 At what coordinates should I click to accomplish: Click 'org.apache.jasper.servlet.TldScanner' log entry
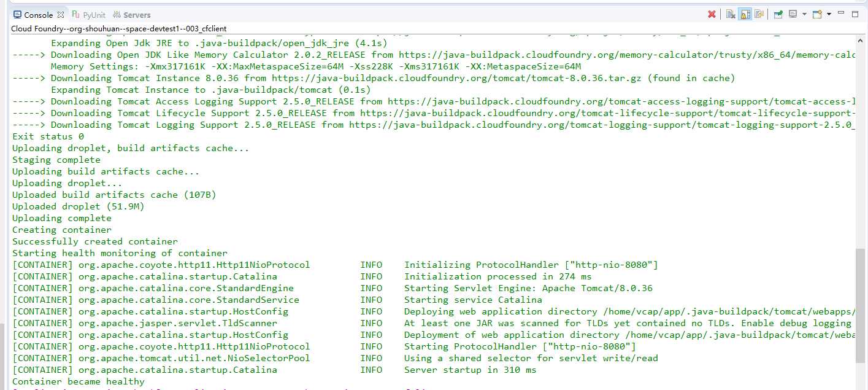tap(178, 323)
